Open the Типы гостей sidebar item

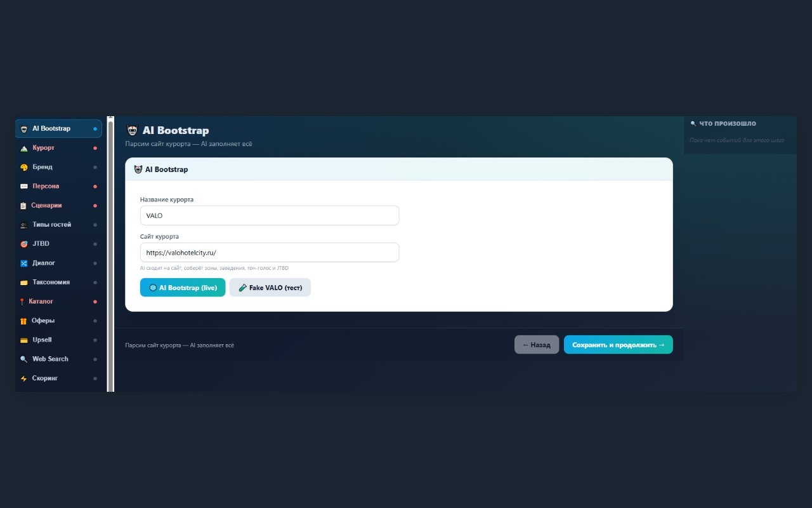58,225
